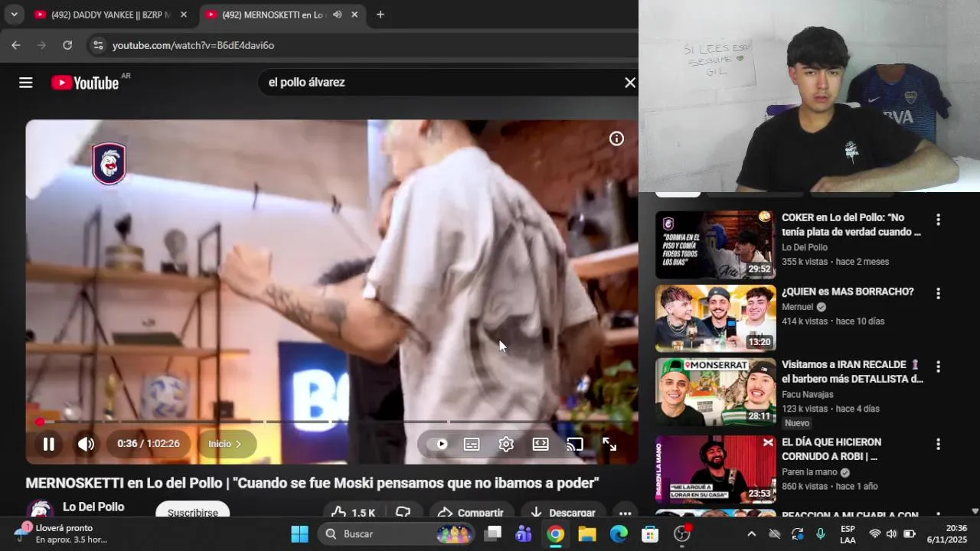Like the video (1.5 K)
This screenshot has height=551, width=980.
point(354,512)
